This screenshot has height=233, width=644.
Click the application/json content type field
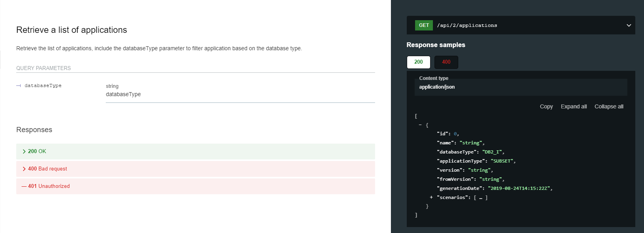click(x=437, y=87)
